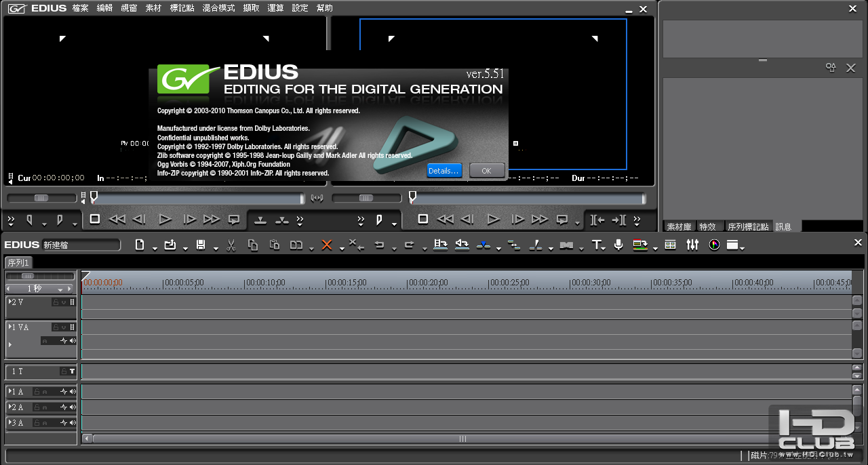This screenshot has width=868, height=465.
Task: Click the Create Title T icon
Action: coord(597,245)
